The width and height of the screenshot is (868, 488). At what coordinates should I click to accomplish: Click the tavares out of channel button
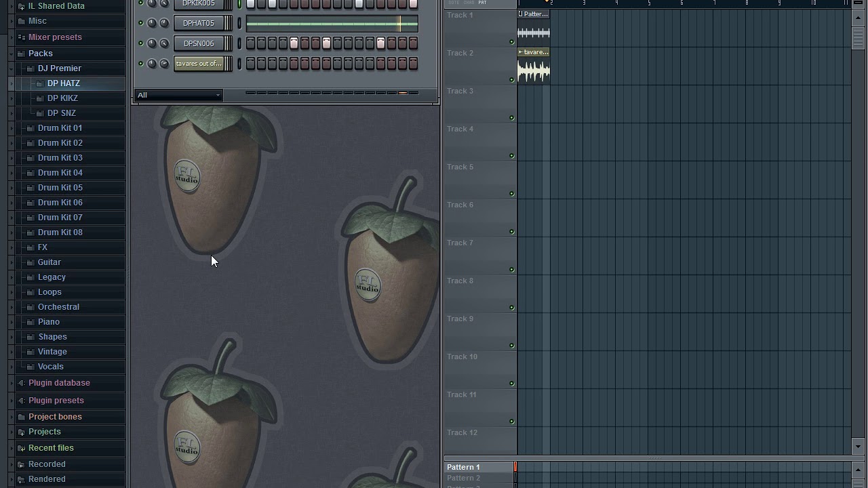coord(199,64)
